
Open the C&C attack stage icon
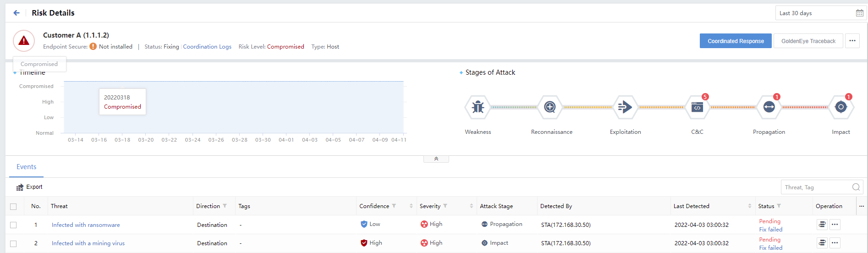point(697,107)
